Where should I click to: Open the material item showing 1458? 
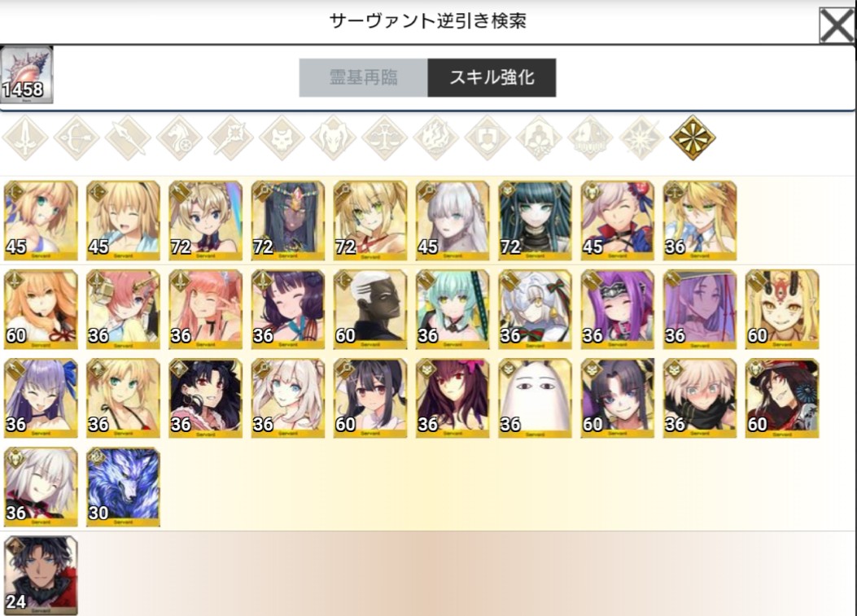pyautogui.click(x=27, y=75)
